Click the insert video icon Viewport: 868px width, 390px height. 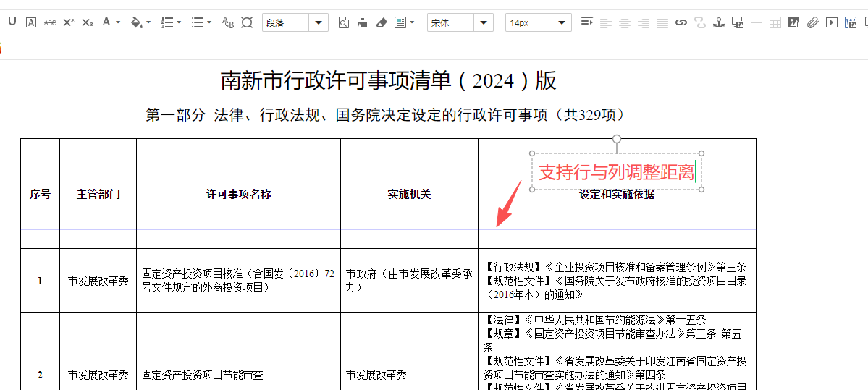click(x=832, y=22)
